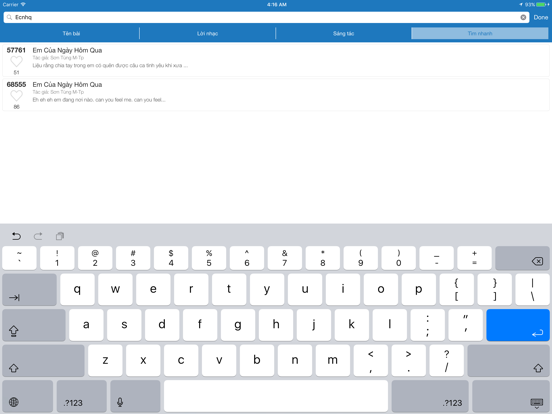Tap the number 8 asterisk key
The image size is (552, 414).
322,258
